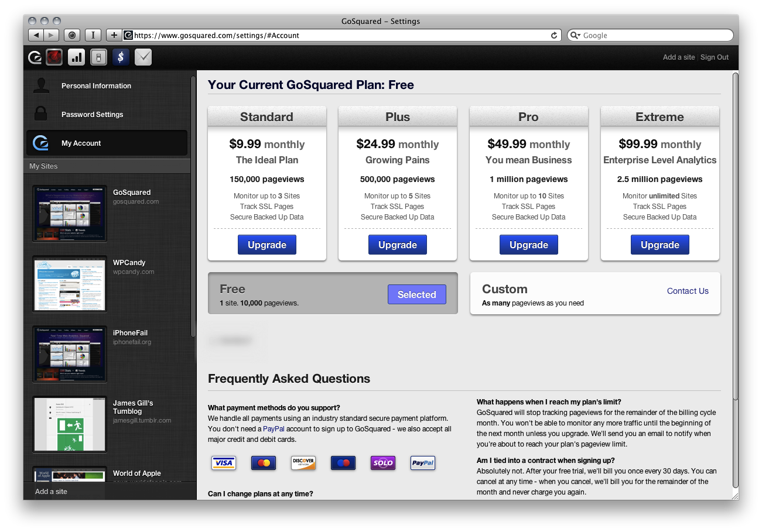
Task: Open the GoSquared site thumbnail
Action: tap(70, 214)
